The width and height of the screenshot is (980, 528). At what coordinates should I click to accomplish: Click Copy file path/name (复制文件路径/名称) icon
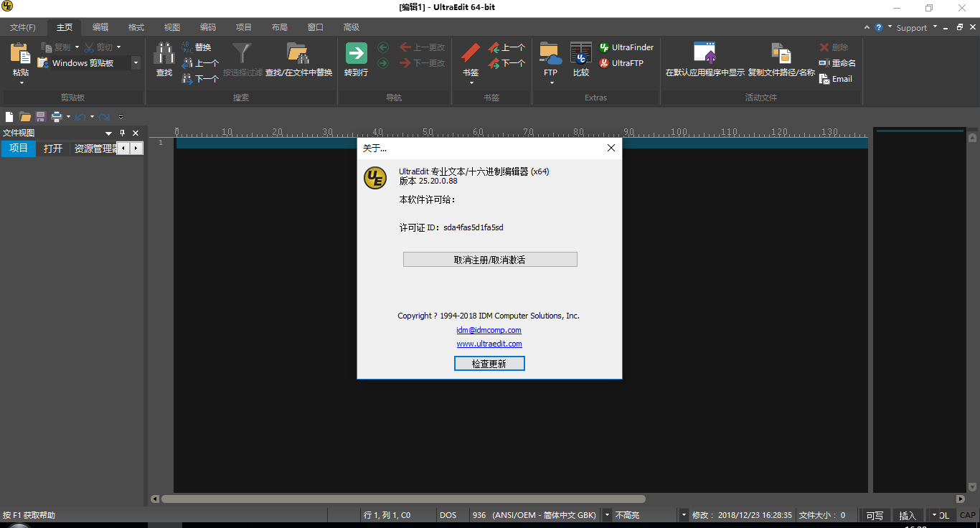click(781, 53)
